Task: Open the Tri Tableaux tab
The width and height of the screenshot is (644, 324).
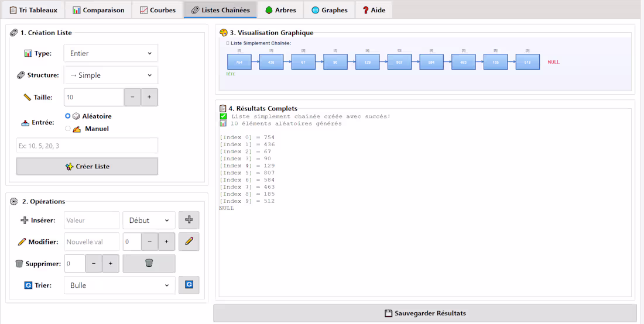Action: pos(34,10)
